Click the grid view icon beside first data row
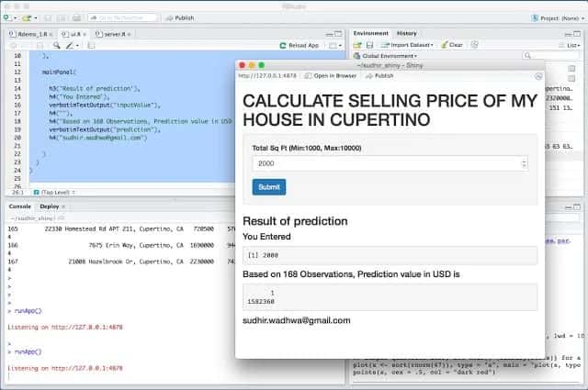588x390 pixels. coord(571,69)
